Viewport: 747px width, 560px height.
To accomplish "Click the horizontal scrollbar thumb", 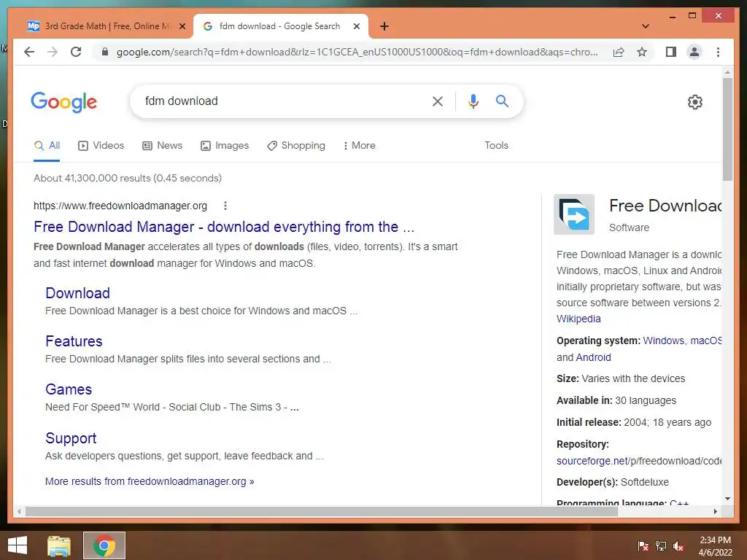I will tap(322, 511).
